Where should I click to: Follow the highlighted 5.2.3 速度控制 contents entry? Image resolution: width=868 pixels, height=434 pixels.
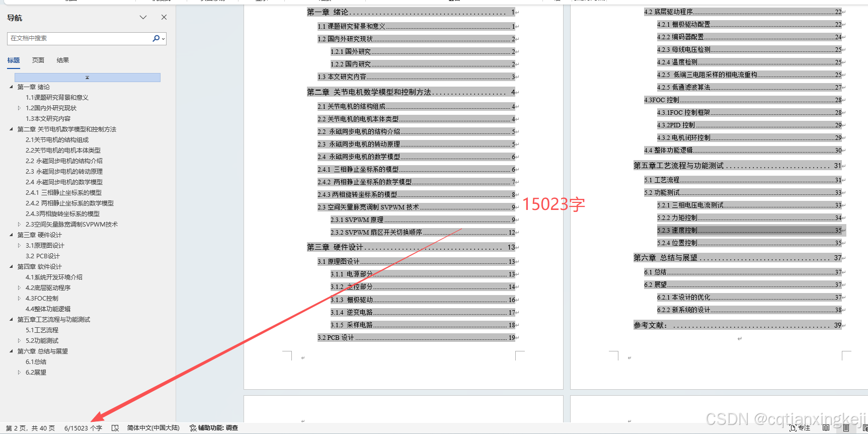[x=750, y=230]
